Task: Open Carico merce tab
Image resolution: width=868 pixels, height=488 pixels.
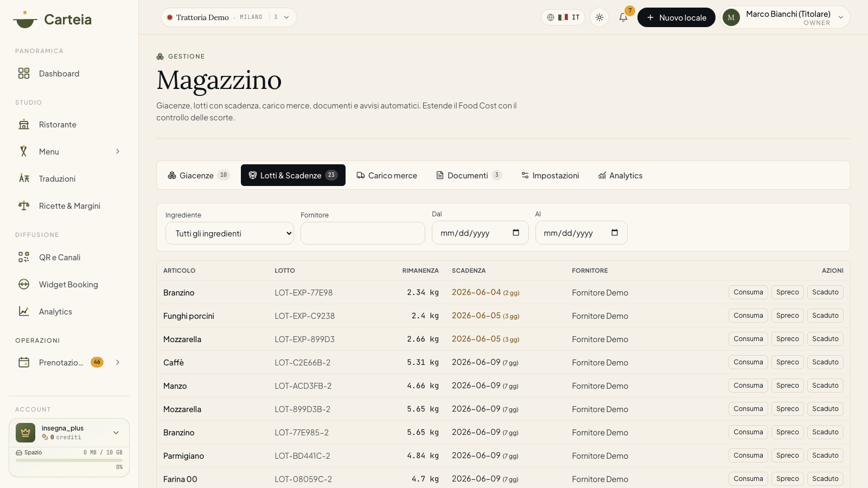Action: [x=387, y=175]
